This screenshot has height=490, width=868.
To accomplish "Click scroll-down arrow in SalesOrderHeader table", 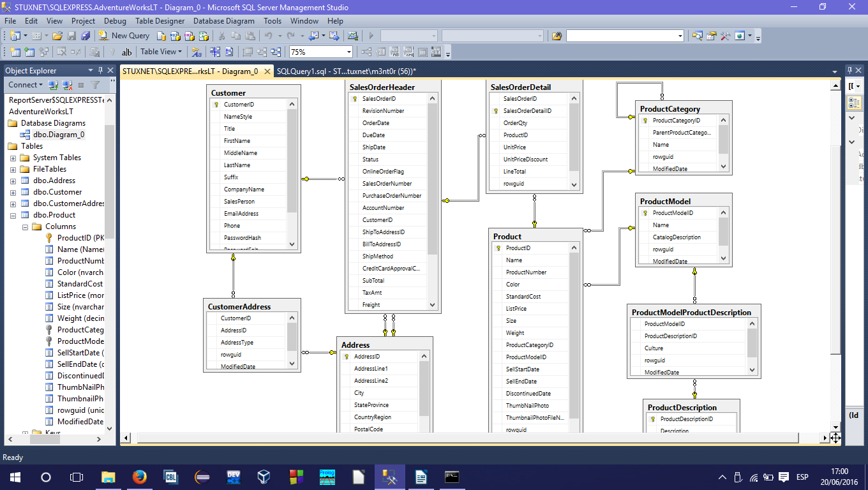I will [432, 305].
